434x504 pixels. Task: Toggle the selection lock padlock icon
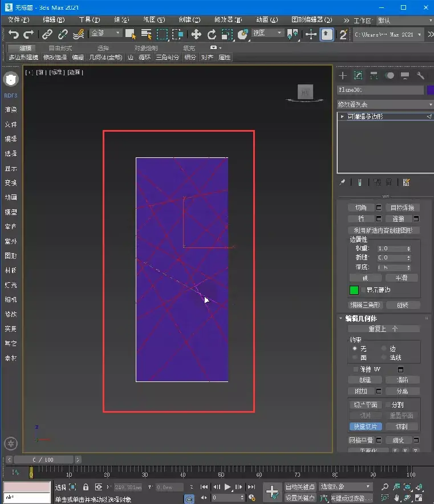point(86,487)
